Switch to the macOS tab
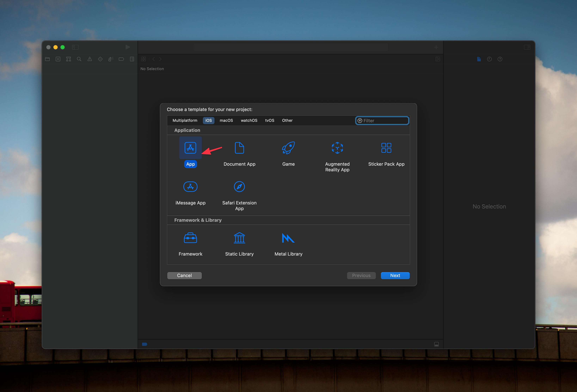 tap(226, 120)
